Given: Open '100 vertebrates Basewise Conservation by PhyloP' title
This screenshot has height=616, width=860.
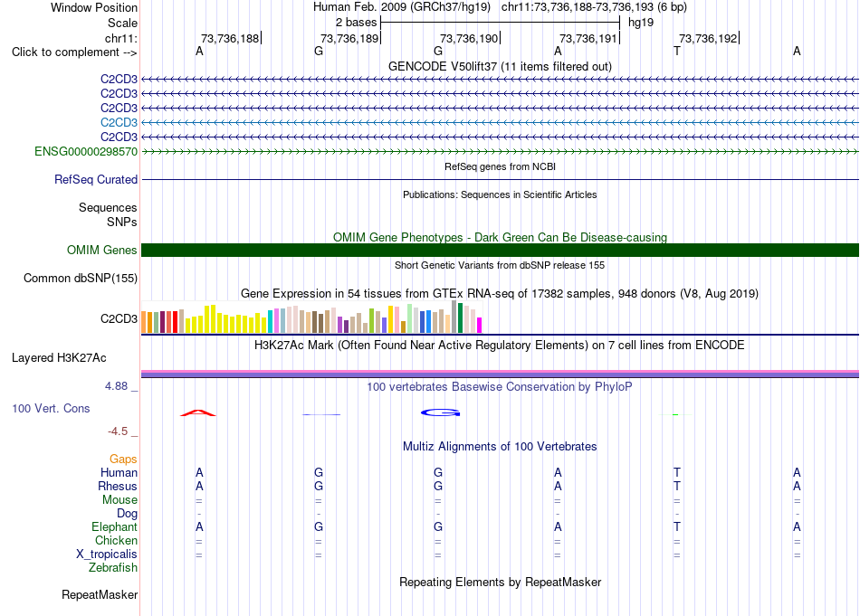Looking at the screenshot, I should pos(500,386).
